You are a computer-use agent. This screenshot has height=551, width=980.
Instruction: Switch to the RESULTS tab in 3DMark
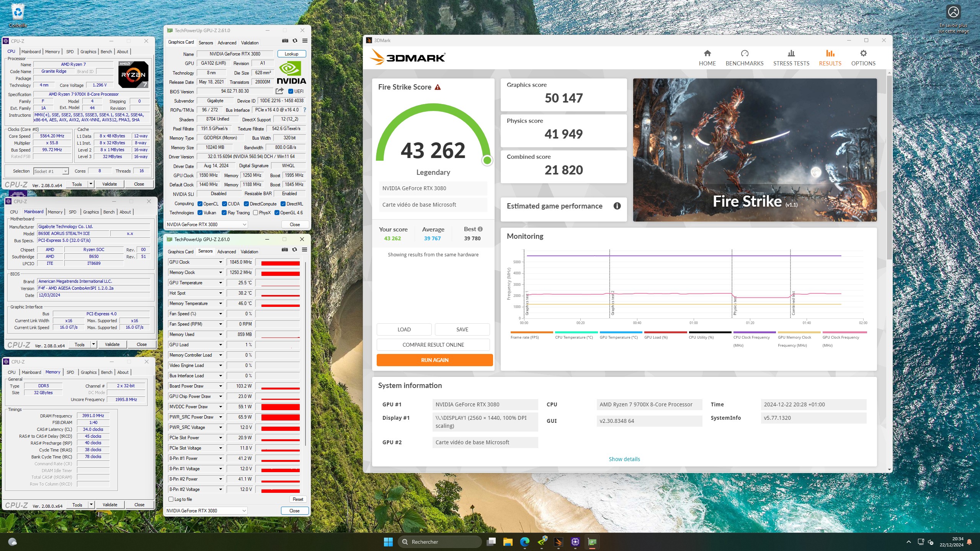[830, 58]
